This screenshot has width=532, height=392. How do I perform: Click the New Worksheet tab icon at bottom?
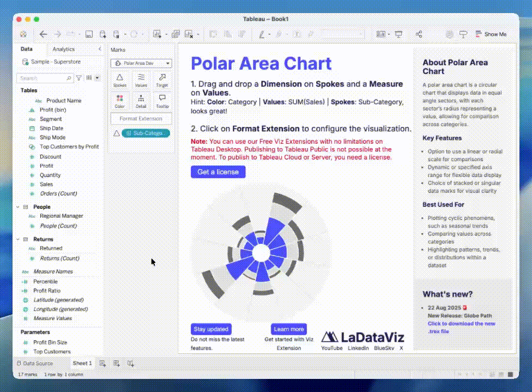(103, 363)
